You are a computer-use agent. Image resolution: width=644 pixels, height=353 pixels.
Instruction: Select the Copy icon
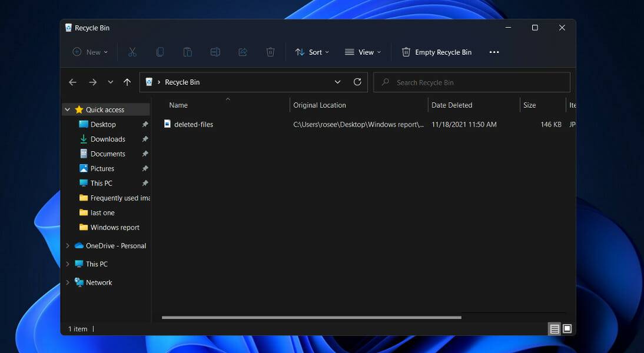pos(160,52)
